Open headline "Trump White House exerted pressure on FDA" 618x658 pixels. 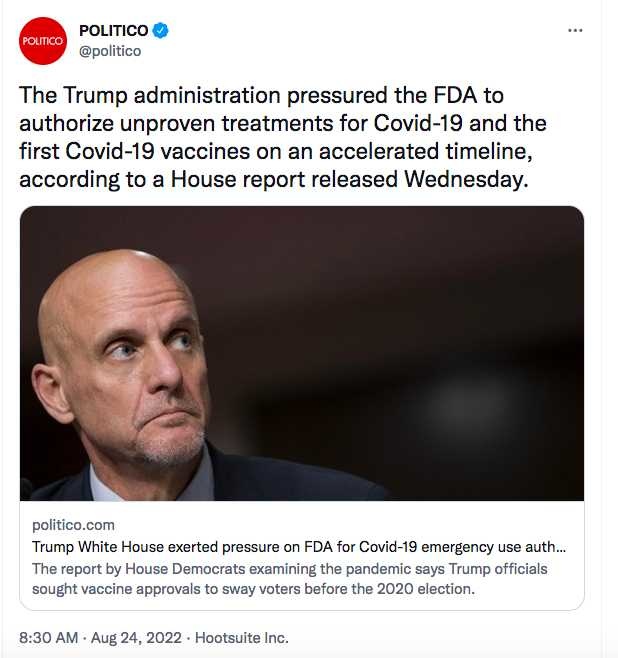pos(299,547)
